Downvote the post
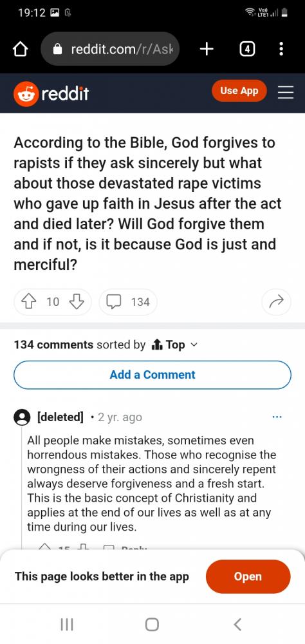The width and height of the screenshot is (305, 644). coord(77,302)
